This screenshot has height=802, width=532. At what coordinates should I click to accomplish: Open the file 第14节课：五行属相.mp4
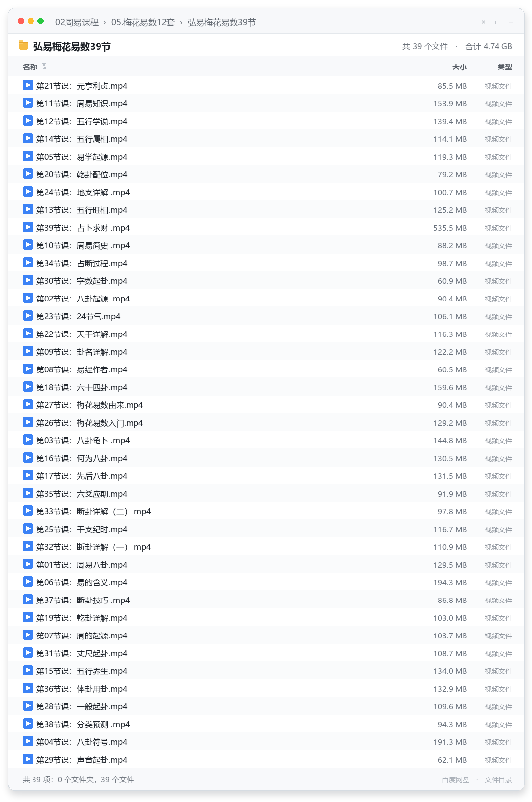point(266,139)
